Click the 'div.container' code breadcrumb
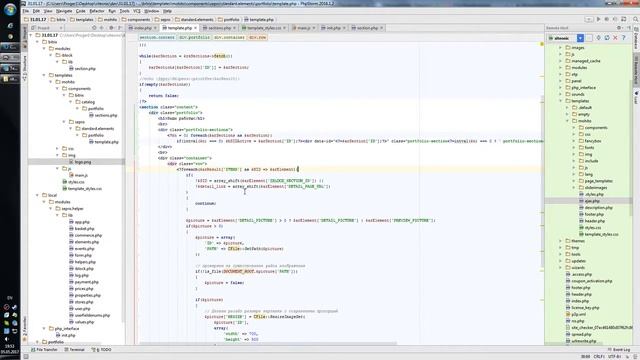 [229, 37]
